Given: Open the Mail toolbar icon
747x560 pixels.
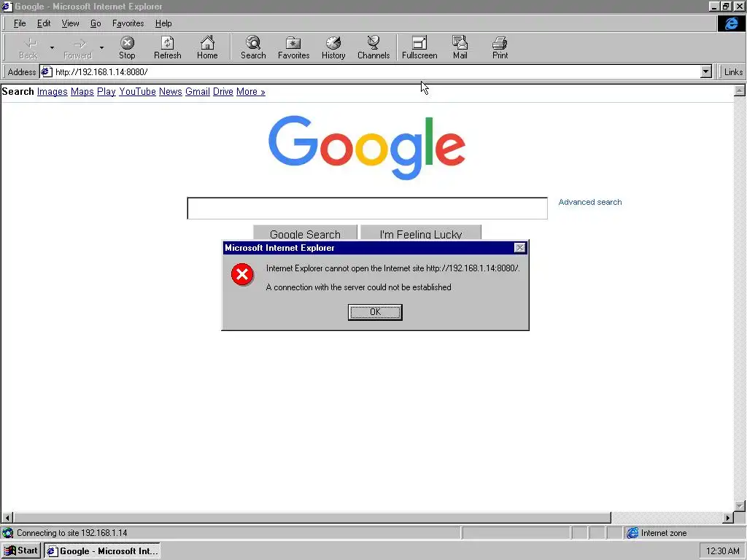Looking at the screenshot, I should (460, 47).
